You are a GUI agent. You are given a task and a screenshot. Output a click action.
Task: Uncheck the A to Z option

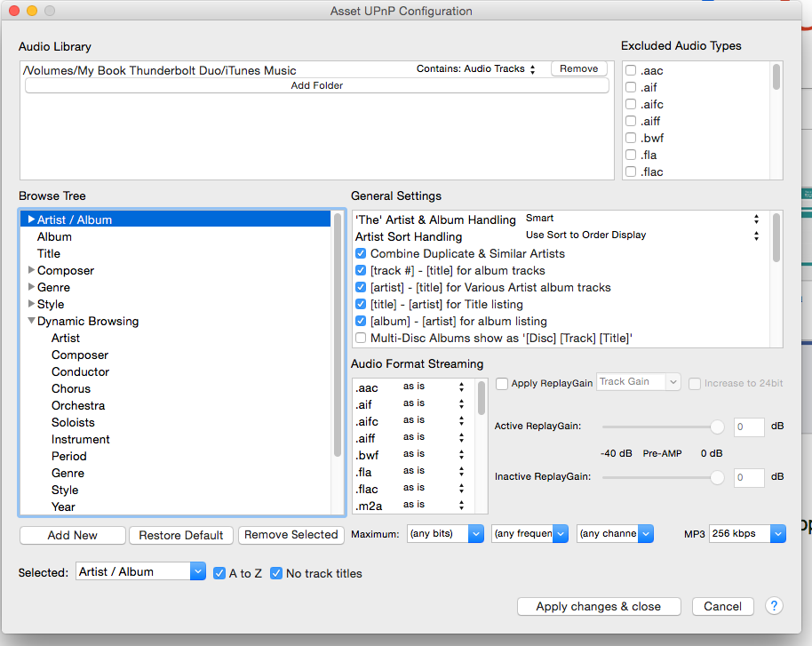coord(219,573)
